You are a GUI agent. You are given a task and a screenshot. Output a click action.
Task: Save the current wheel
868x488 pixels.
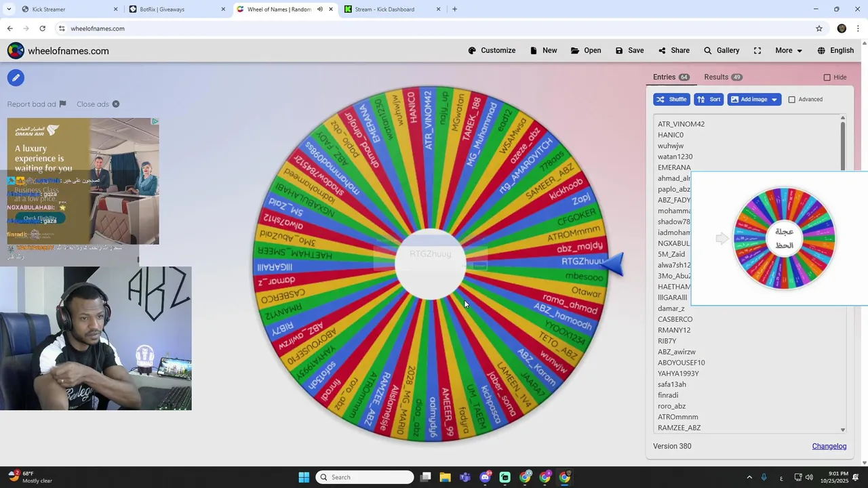(x=629, y=50)
